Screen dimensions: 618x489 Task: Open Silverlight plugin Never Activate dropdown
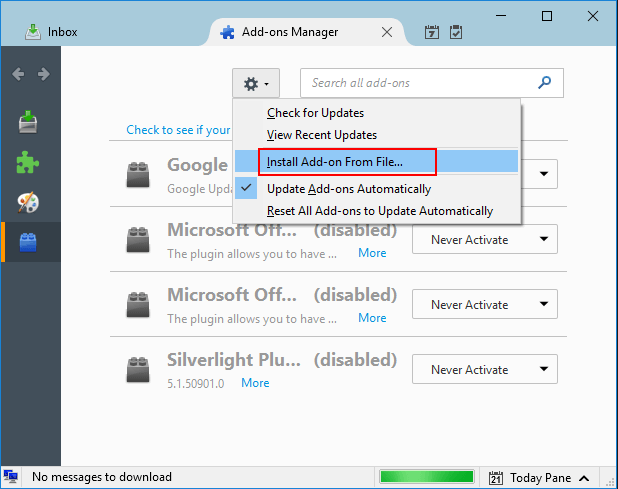(485, 369)
